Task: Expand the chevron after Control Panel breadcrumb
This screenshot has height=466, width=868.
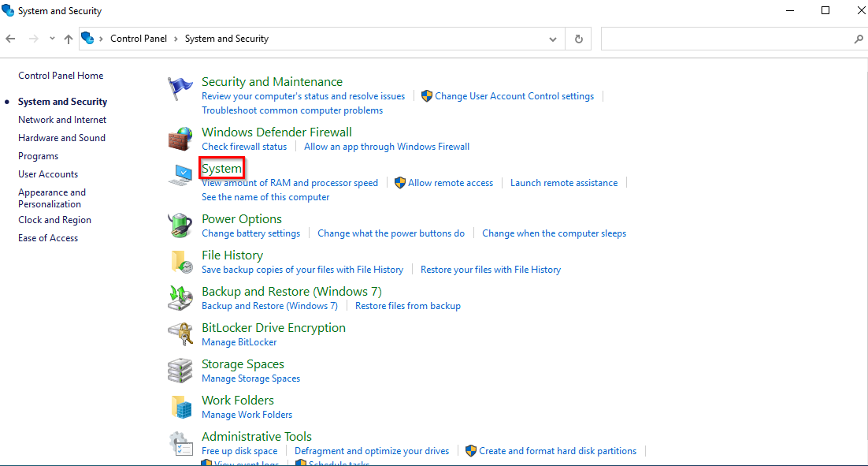Action: (x=176, y=39)
